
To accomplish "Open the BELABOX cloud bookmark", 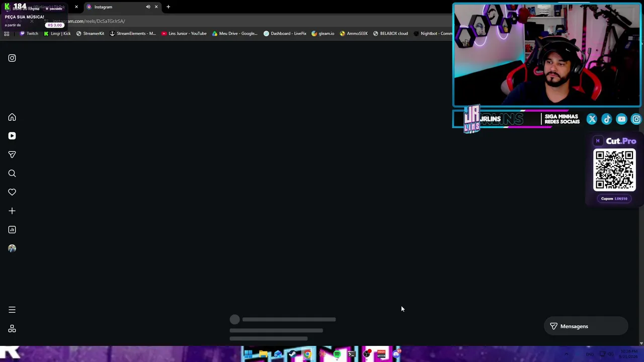I will pos(390,34).
